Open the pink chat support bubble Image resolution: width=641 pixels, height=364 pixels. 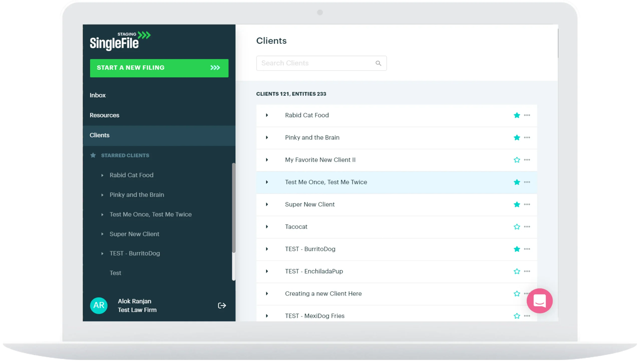point(539,301)
